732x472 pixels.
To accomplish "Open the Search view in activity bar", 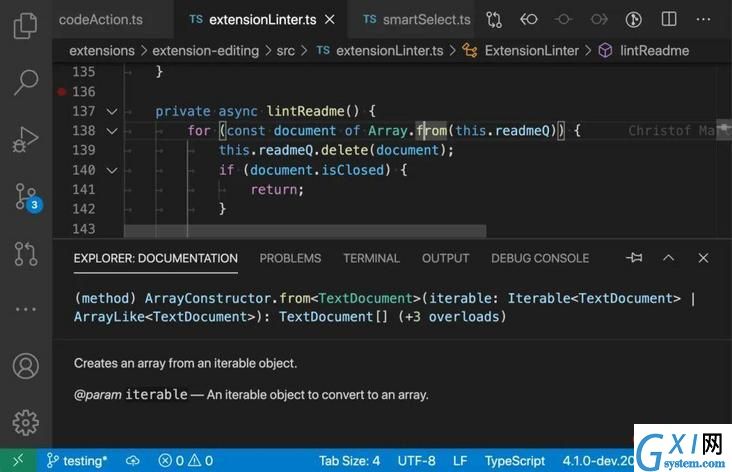I will pos(25,82).
